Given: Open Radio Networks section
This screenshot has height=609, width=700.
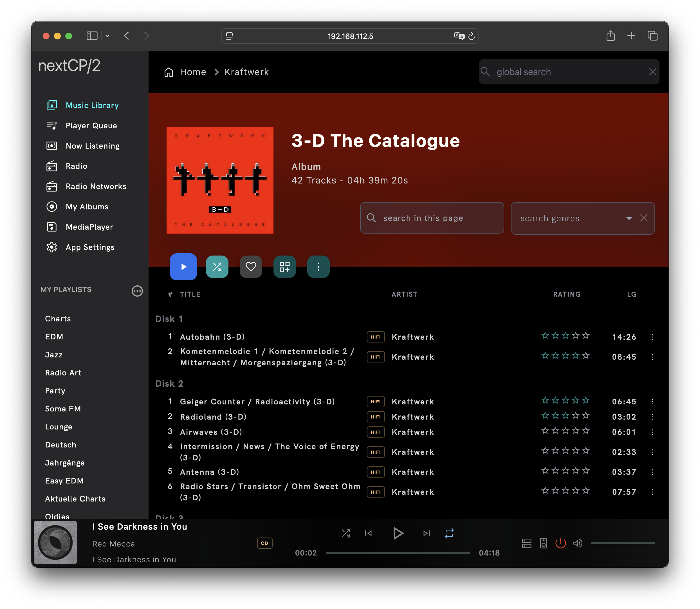Looking at the screenshot, I should click(86, 186).
